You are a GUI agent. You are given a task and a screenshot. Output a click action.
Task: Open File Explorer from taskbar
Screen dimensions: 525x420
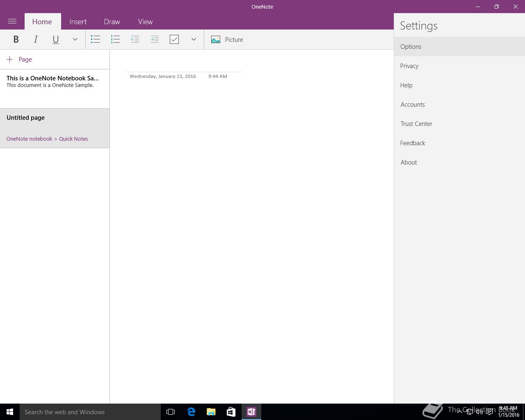tap(211, 412)
